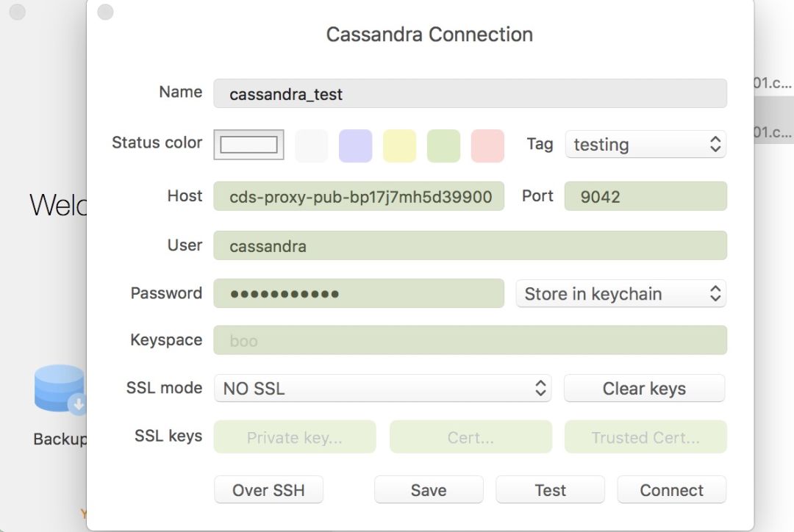
Task: Pick the yellow status color swatch
Action: [399, 145]
